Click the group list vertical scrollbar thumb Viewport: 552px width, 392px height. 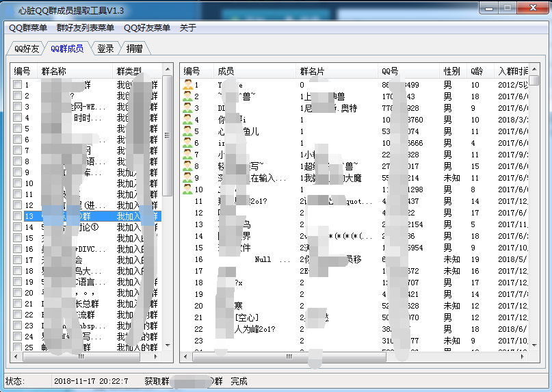tap(168, 135)
